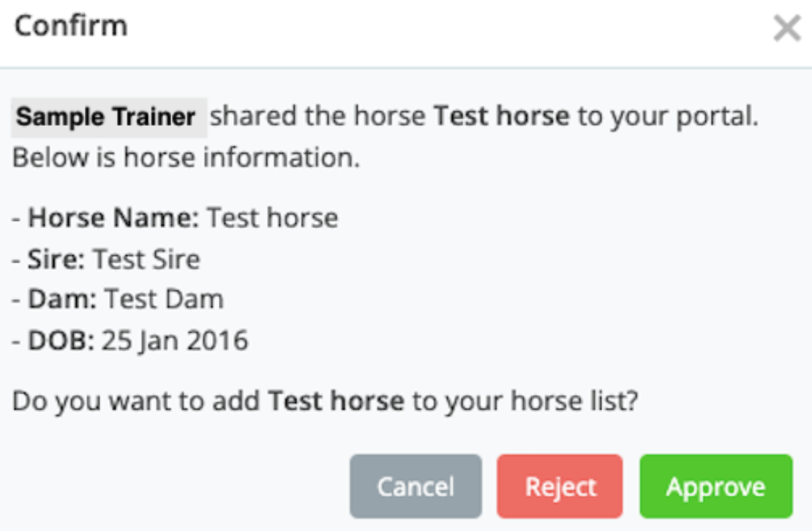Click the 'shared the horse' text
812x531 pixels.
319,117
